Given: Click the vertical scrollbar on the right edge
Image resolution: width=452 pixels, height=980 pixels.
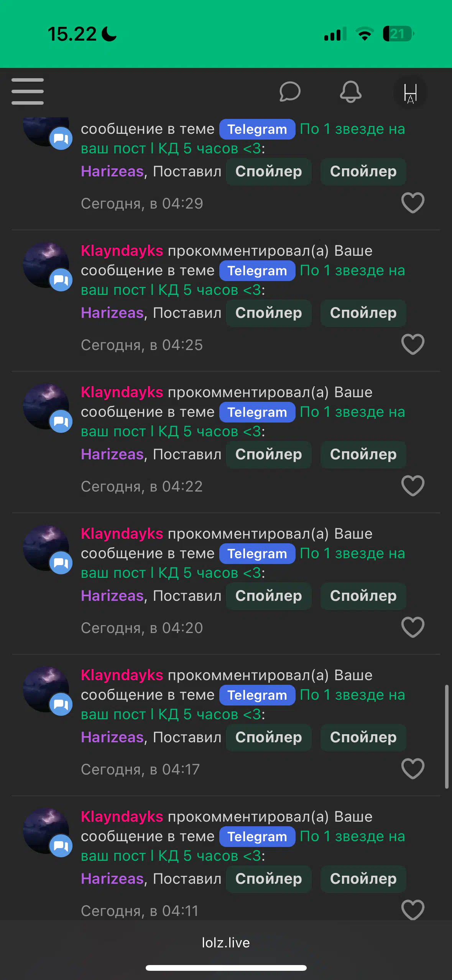Looking at the screenshot, I should coord(447,736).
